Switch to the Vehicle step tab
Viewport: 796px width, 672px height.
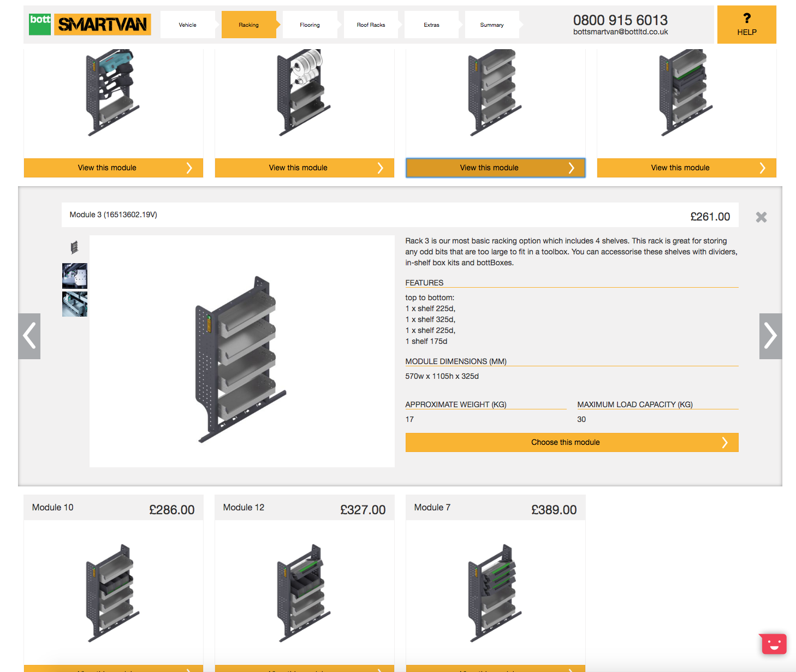(x=187, y=25)
